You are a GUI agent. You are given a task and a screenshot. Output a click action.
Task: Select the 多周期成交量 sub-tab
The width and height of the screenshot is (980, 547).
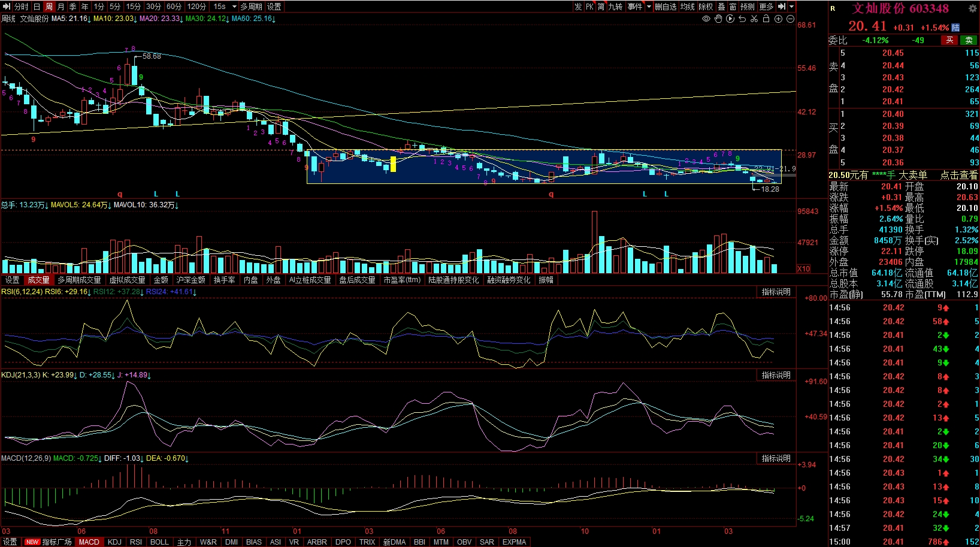click(x=79, y=280)
